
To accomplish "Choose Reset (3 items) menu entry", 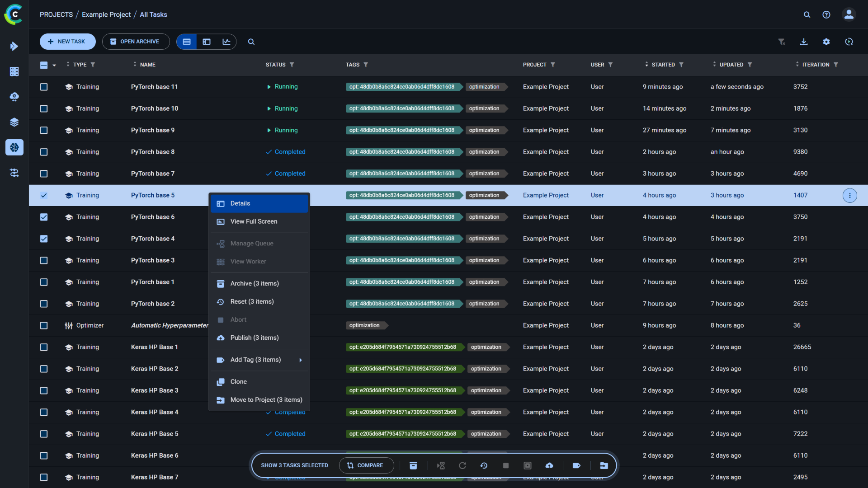I will [259, 301].
